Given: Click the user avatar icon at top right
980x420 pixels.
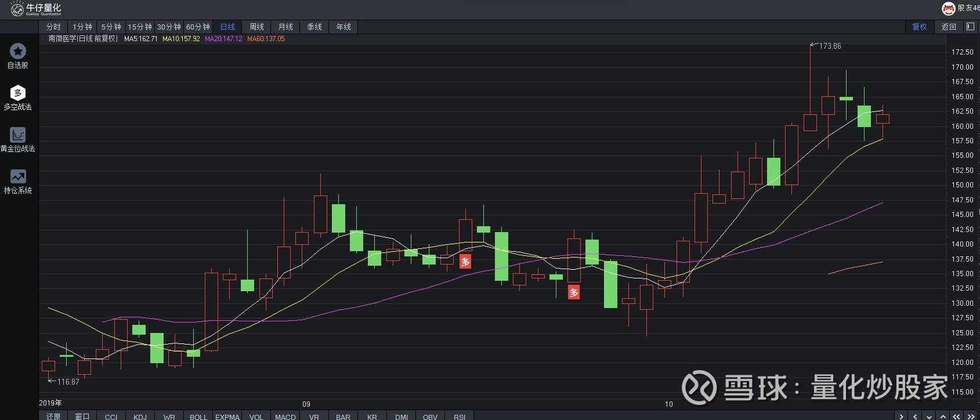Looking at the screenshot, I should (948, 8).
